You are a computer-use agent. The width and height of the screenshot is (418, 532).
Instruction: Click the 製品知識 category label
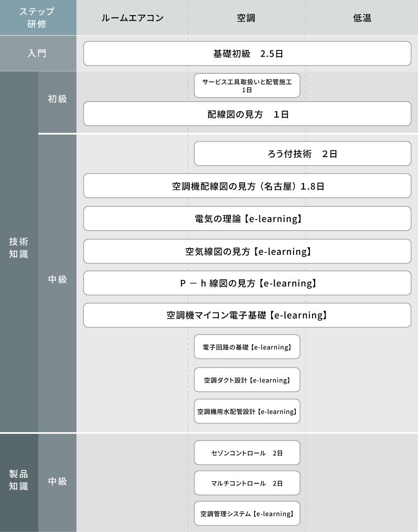[19, 480]
